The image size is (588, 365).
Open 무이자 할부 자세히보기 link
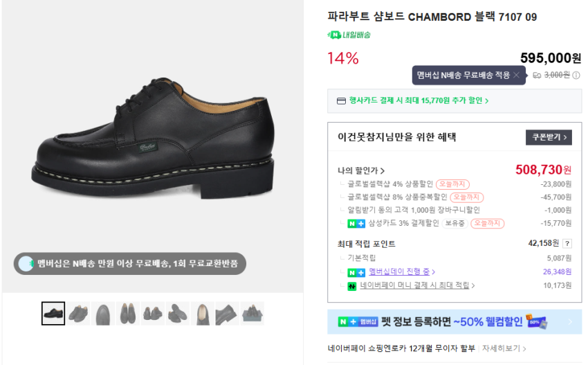point(504,348)
